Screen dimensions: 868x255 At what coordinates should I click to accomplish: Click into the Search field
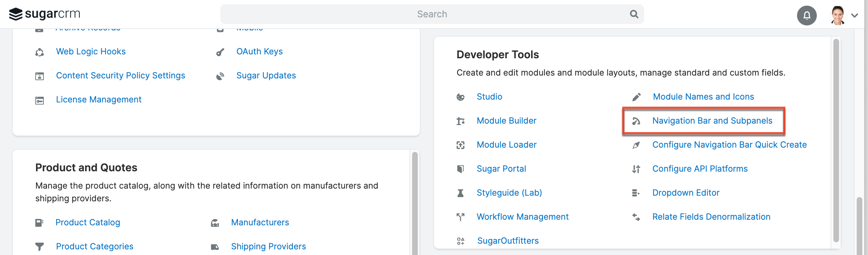click(x=432, y=14)
